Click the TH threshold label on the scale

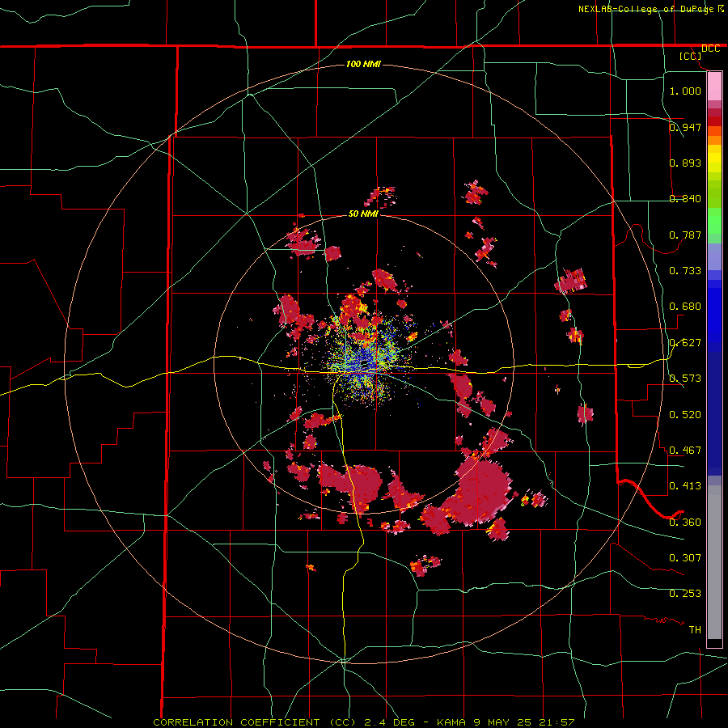[695, 629]
